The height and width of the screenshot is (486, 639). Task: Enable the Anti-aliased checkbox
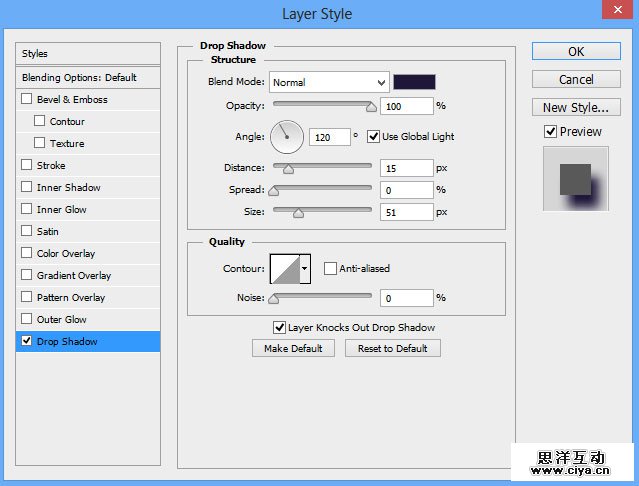pos(330,268)
